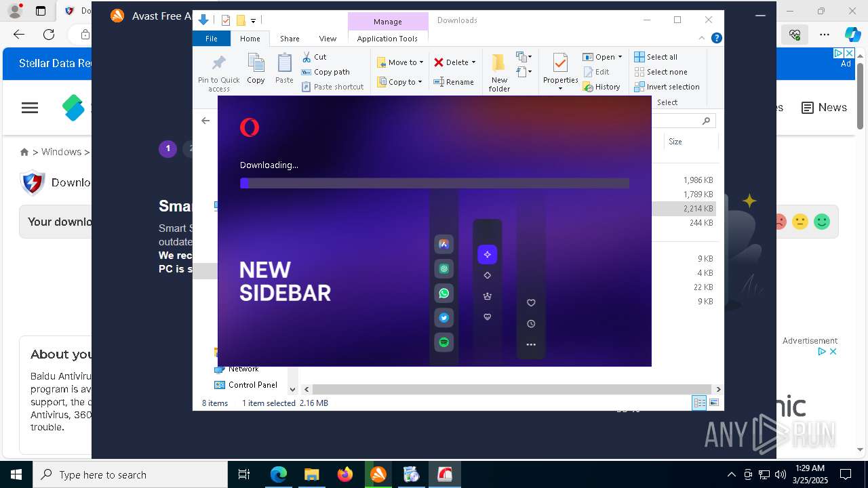Show hidden tray icons chevron
The width and height of the screenshot is (868, 488).
731,474
